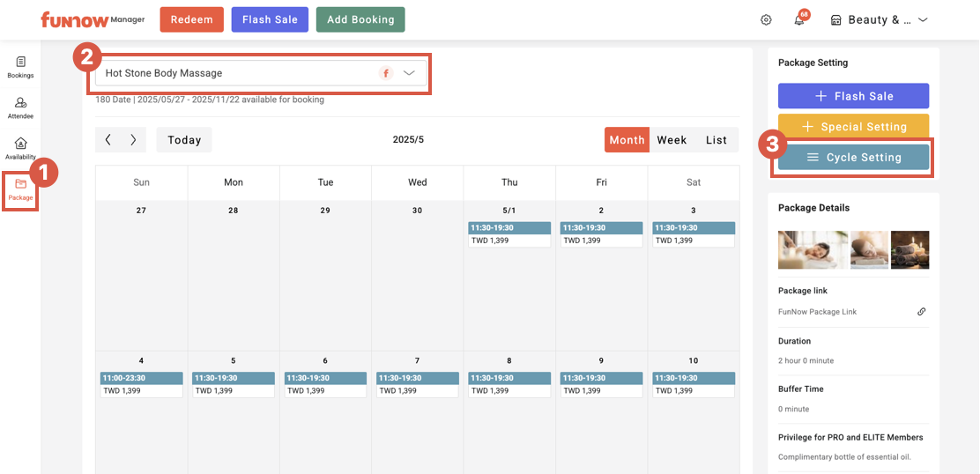The height and width of the screenshot is (474, 980).
Task: Open Bookings in the sidebar
Action: [20, 67]
